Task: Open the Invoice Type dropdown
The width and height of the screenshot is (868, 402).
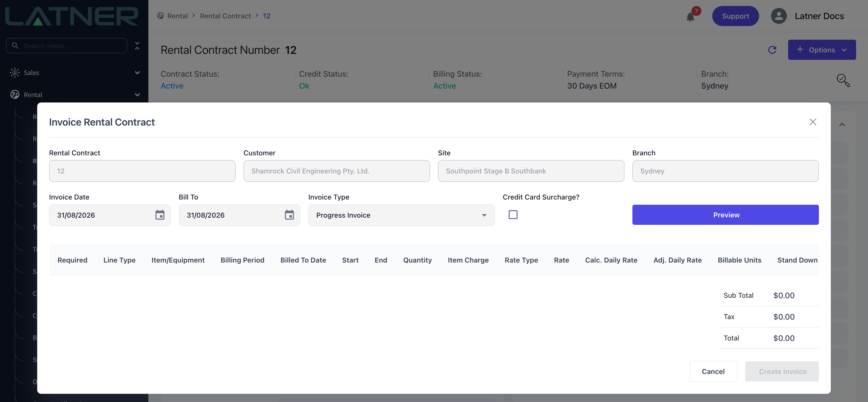Action: tap(401, 215)
